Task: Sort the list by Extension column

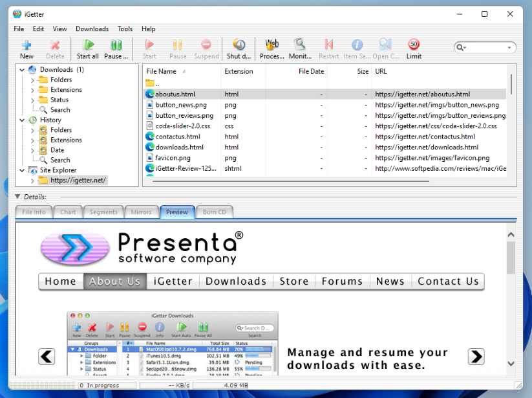Action: 239,71
